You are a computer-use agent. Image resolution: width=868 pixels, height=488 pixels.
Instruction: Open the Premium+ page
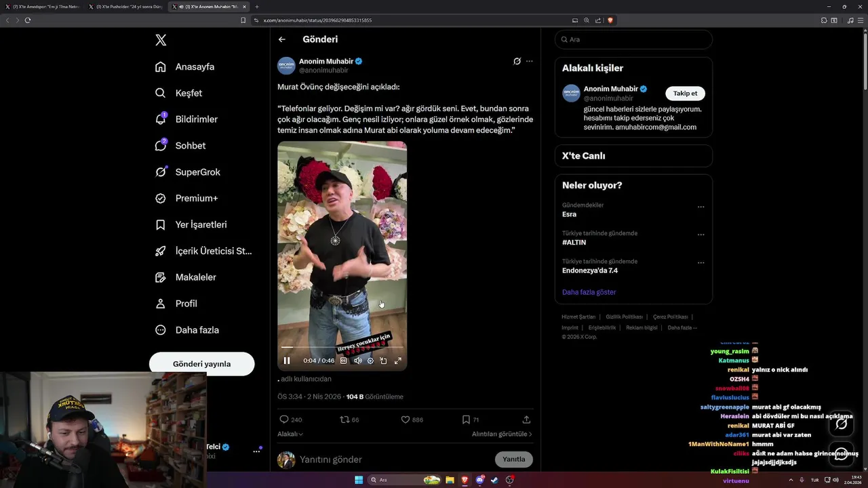click(x=186, y=199)
